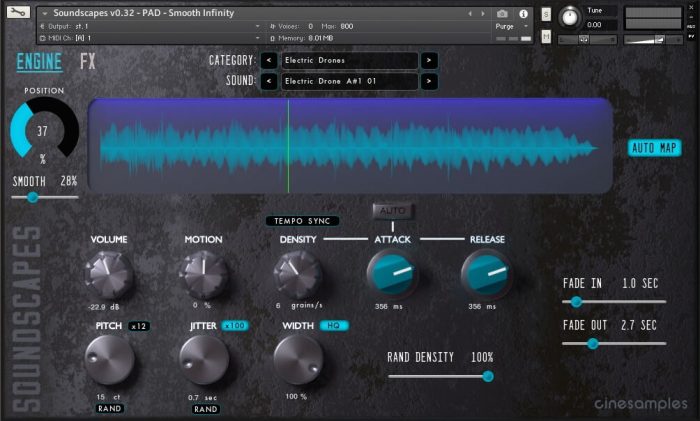Viewport: 700px width, 421px height.
Task: Adjust the Smooth slider handle
Action: click(x=32, y=197)
